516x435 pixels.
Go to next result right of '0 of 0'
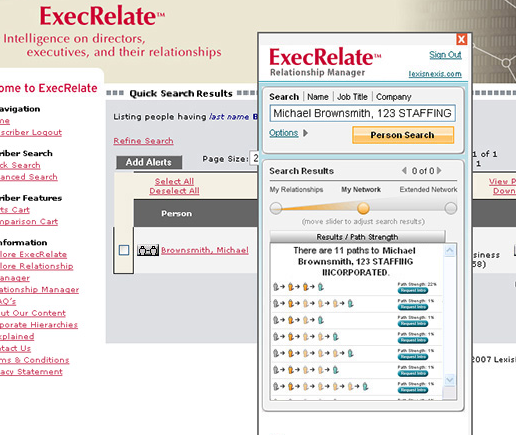click(439, 171)
